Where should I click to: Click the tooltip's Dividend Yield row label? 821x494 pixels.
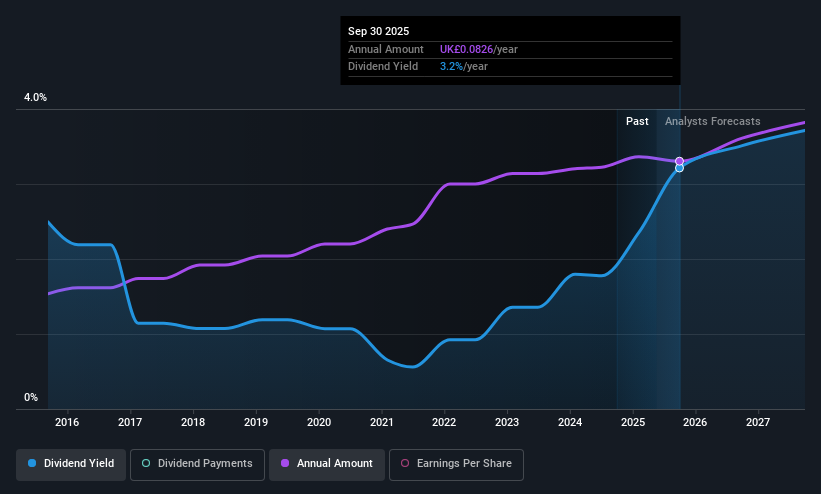tap(383, 67)
